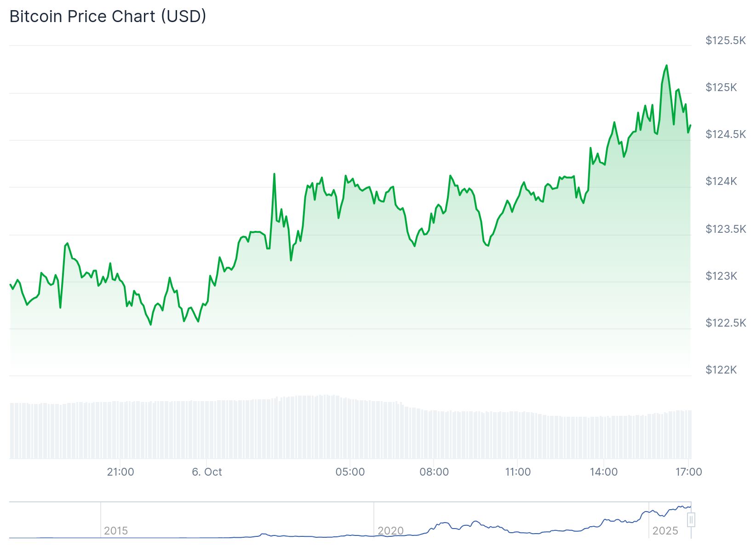Select the 6. Oct date label
The image size is (756, 552).
coord(207,472)
